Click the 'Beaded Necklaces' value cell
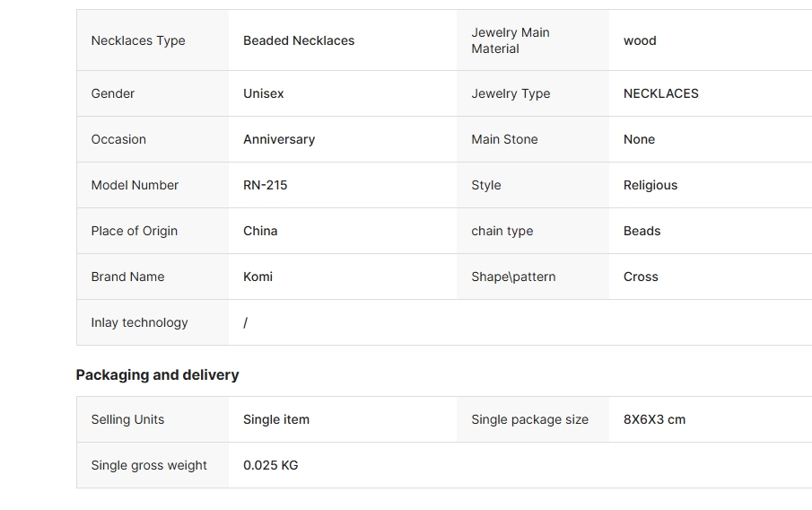812x510 pixels. pyautogui.click(x=299, y=40)
